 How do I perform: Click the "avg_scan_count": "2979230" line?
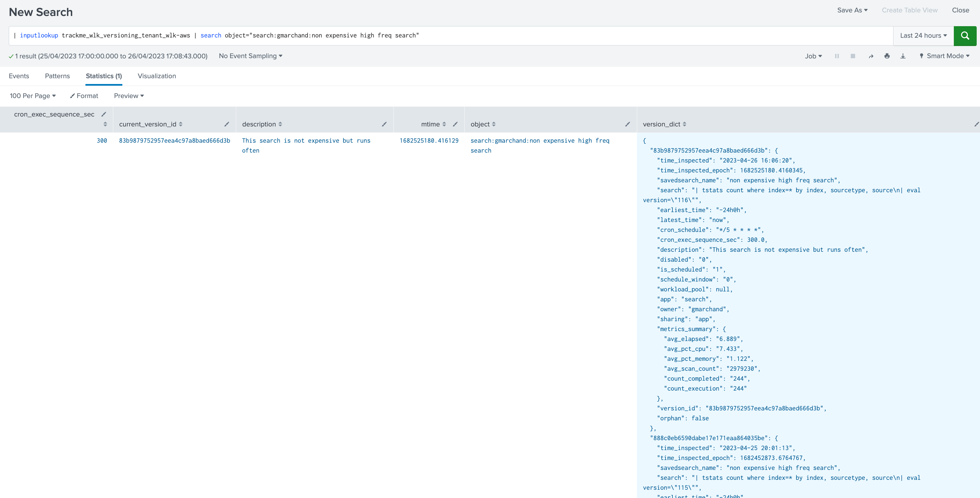(712, 369)
